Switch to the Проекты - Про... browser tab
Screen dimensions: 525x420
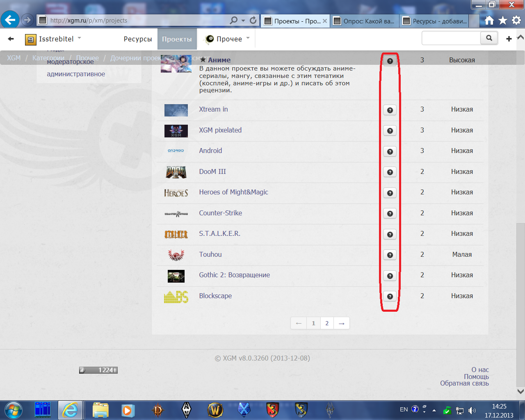pos(295,21)
